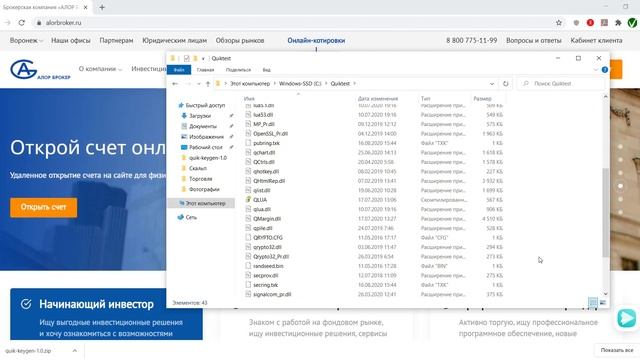
Task: Open the quik-keygen-1.0 folder in sidebar
Action: pyautogui.click(x=207, y=158)
